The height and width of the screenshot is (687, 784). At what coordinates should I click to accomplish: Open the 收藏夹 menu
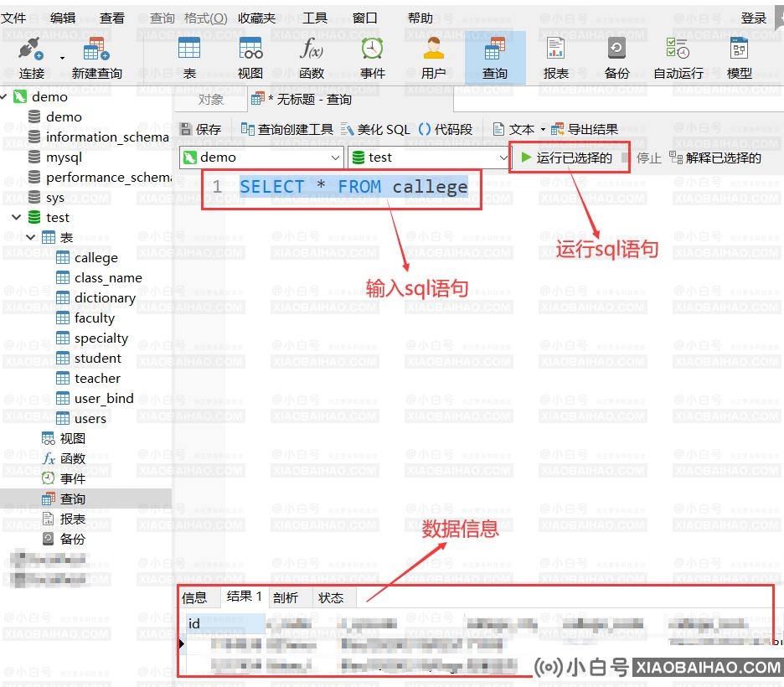tap(257, 18)
